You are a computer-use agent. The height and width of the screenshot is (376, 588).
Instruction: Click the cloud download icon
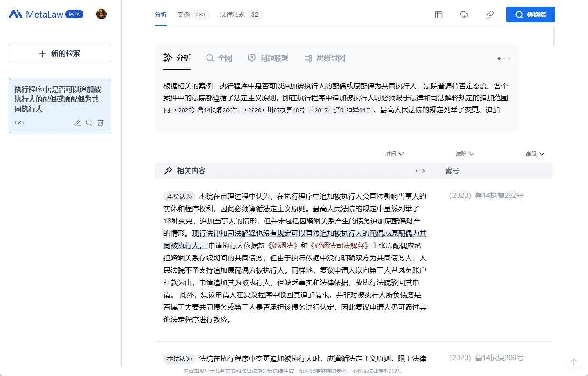pos(464,15)
